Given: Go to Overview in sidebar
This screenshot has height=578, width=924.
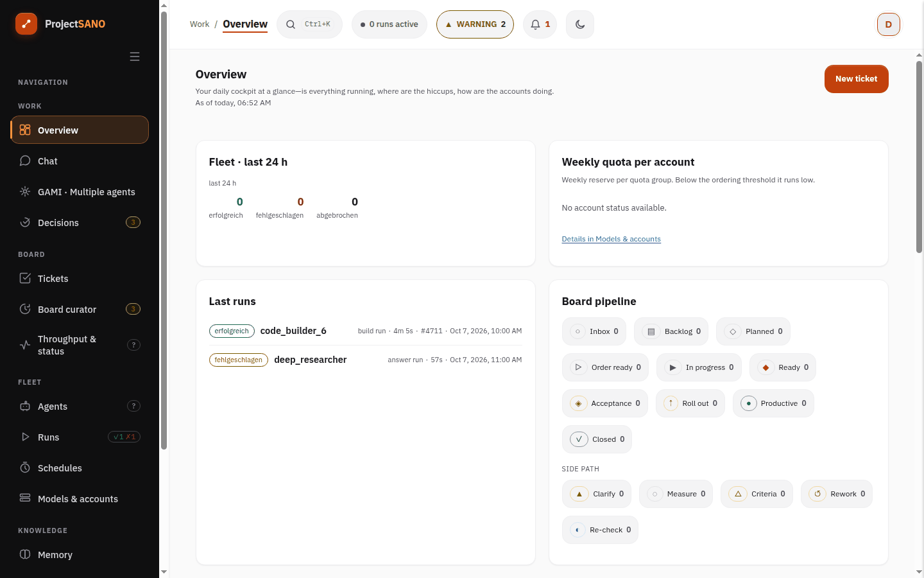Looking at the screenshot, I should point(80,130).
